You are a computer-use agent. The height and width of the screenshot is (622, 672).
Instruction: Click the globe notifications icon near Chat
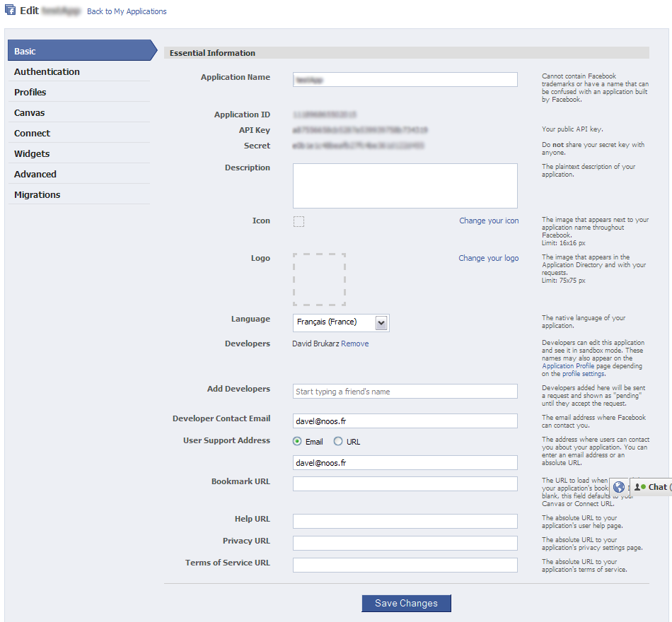click(x=619, y=486)
